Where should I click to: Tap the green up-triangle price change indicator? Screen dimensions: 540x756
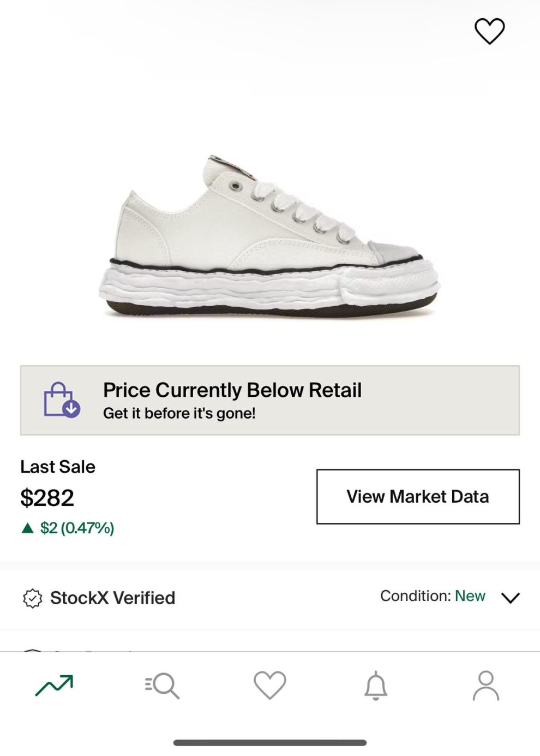[x=27, y=528]
